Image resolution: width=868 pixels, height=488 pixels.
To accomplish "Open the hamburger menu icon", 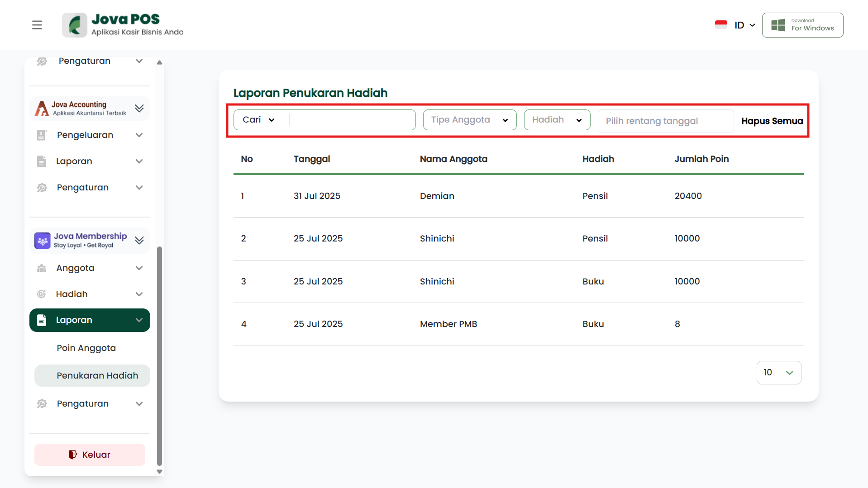I will [x=37, y=25].
